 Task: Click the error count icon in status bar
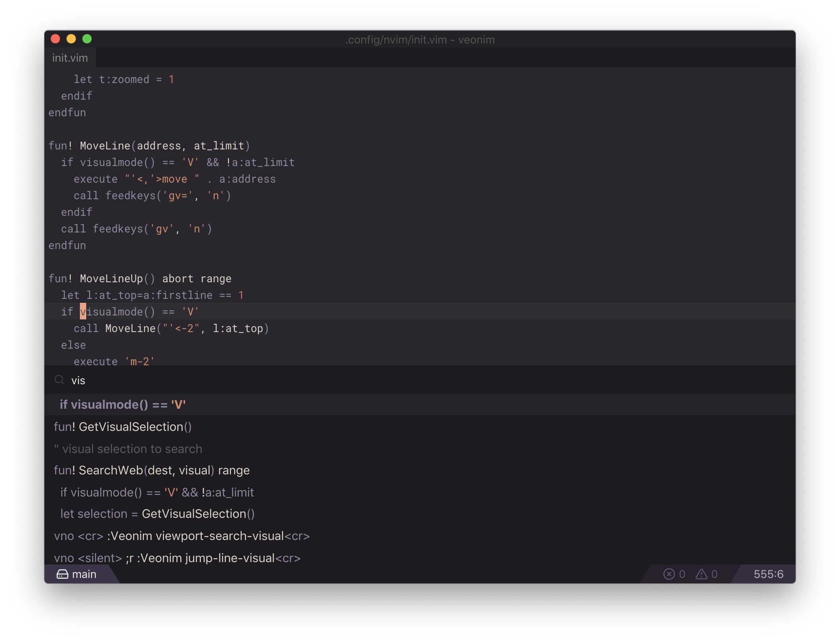click(669, 574)
